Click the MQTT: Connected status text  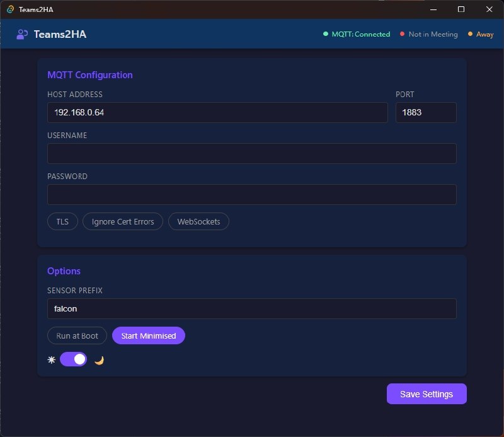(361, 34)
